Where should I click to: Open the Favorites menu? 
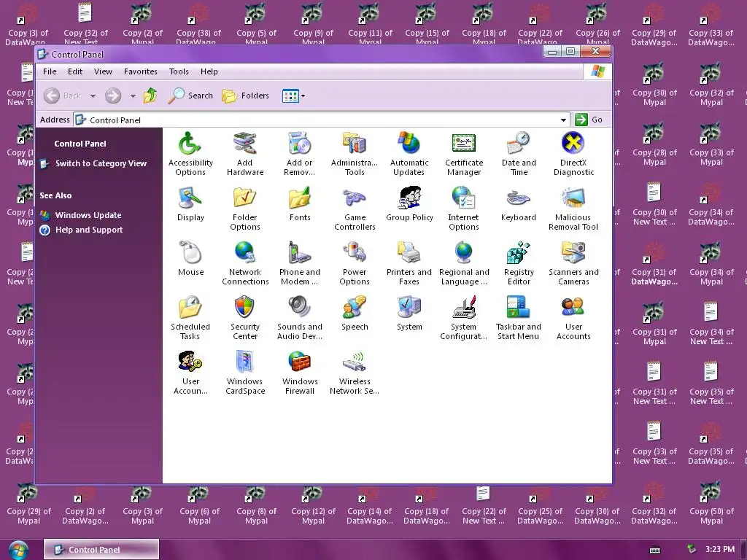coord(141,71)
